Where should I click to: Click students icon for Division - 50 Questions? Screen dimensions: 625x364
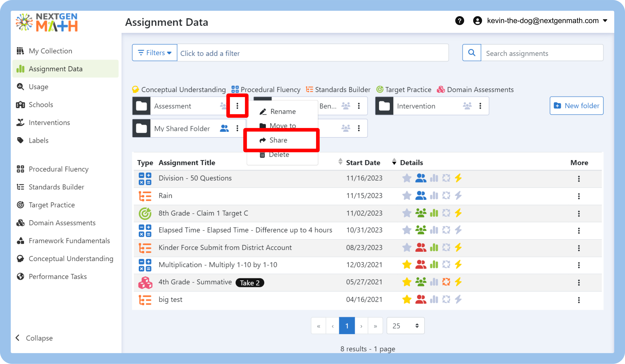[421, 178]
